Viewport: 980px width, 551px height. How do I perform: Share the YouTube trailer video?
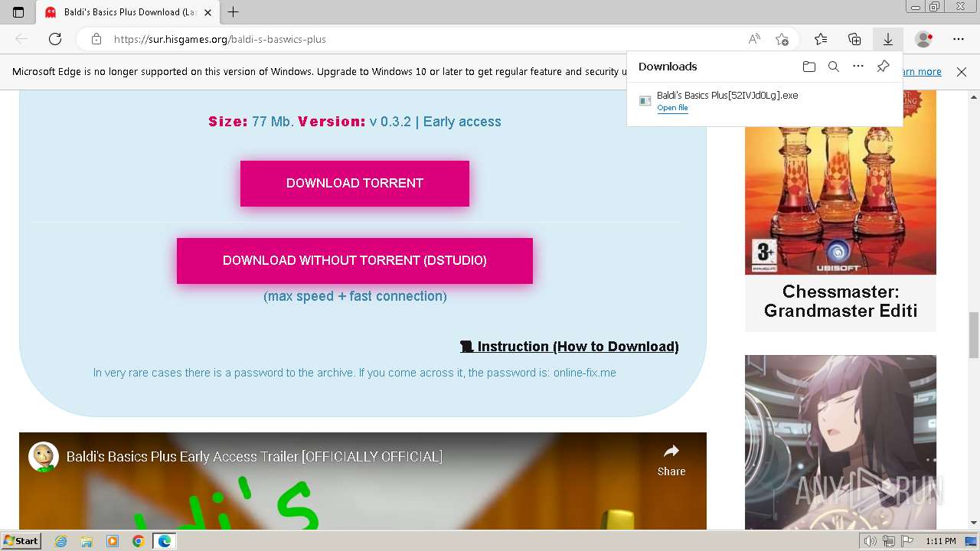click(671, 460)
